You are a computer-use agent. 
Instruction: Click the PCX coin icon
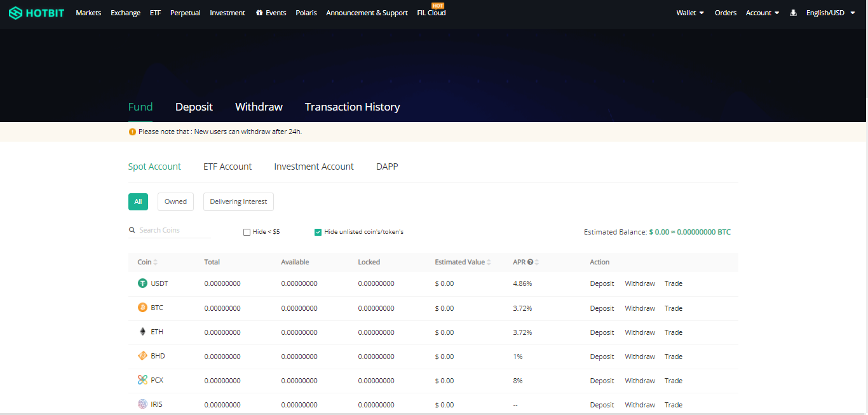(142, 380)
